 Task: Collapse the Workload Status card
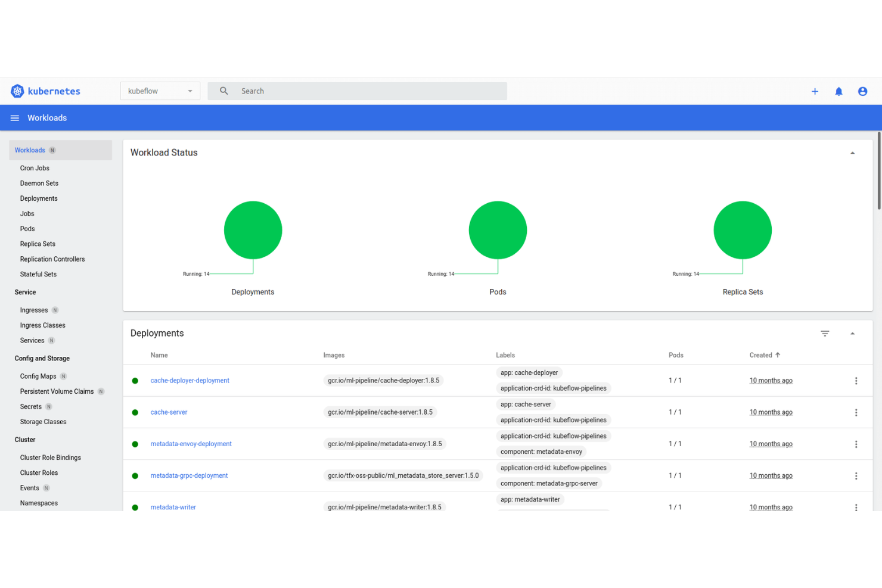coord(852,153)
